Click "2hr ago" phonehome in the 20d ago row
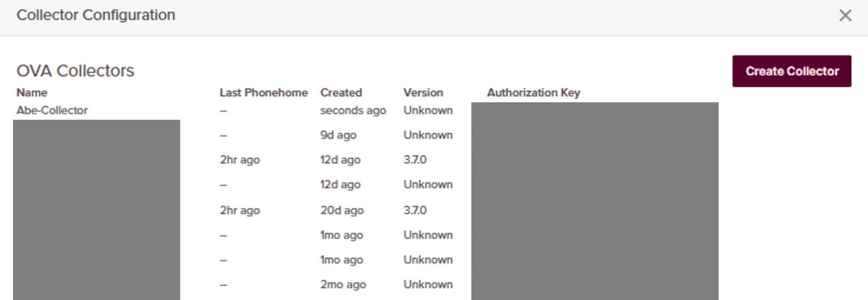 click(x=240, y=210)
